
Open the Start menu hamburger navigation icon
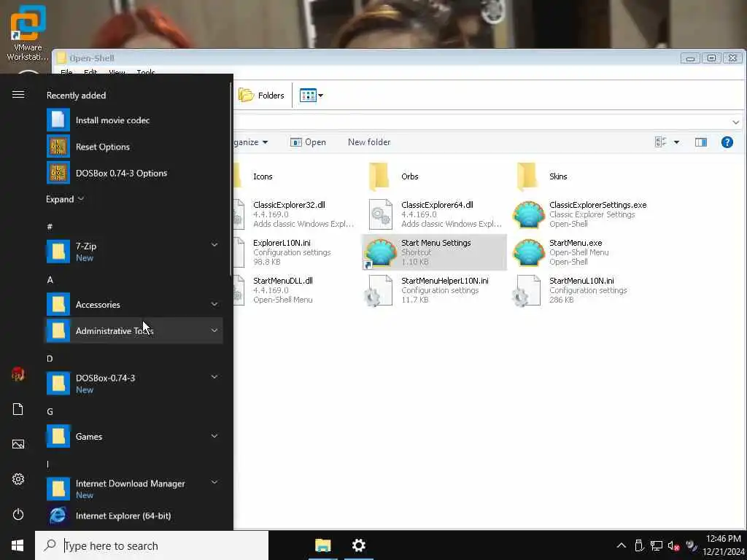[18, 94]
